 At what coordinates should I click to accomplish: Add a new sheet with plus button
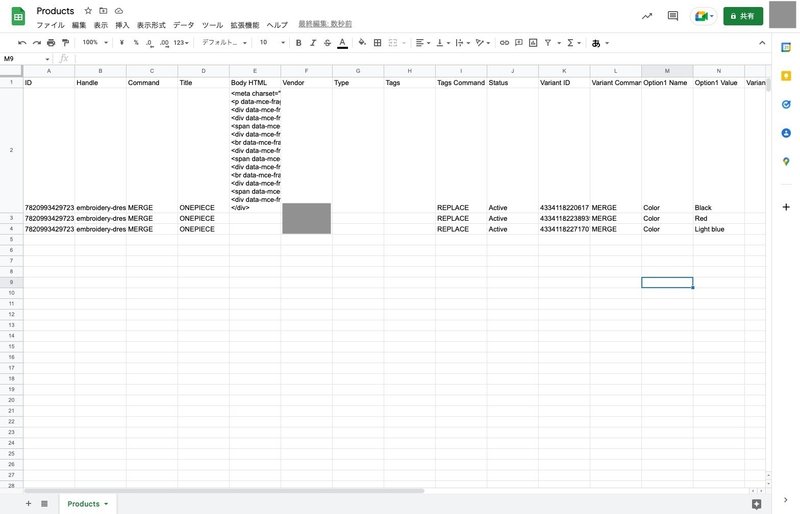(x=29, y=504)
